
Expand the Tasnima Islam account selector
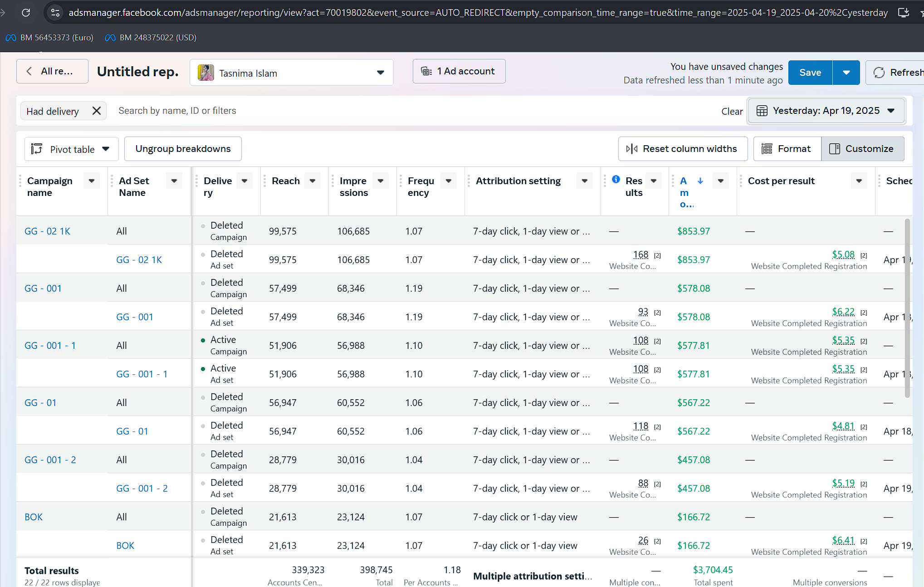click(x=291, y=73)
